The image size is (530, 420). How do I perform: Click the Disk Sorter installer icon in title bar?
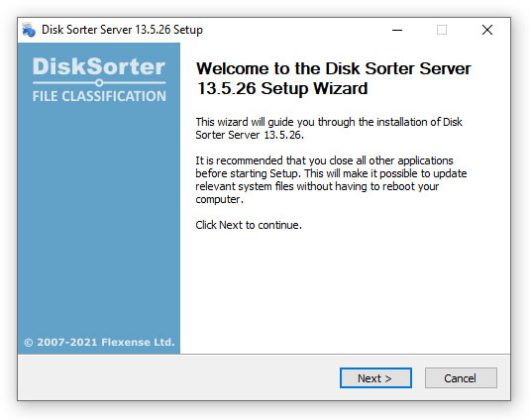tap(29, 30)
